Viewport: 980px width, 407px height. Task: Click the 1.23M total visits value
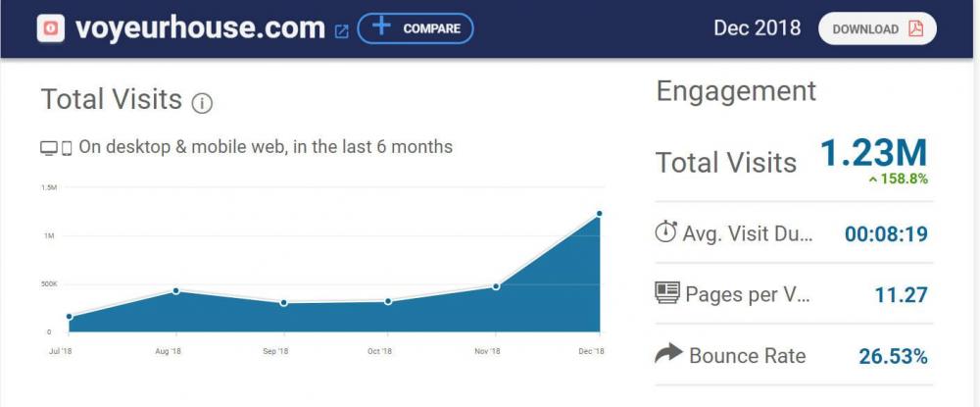pyautogui.click(x=873, y=154)
